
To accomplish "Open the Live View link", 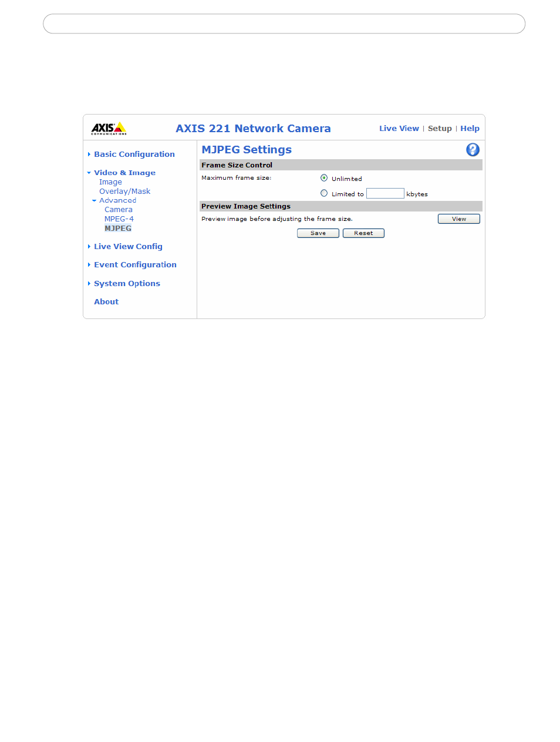I will tap(399, 129).
